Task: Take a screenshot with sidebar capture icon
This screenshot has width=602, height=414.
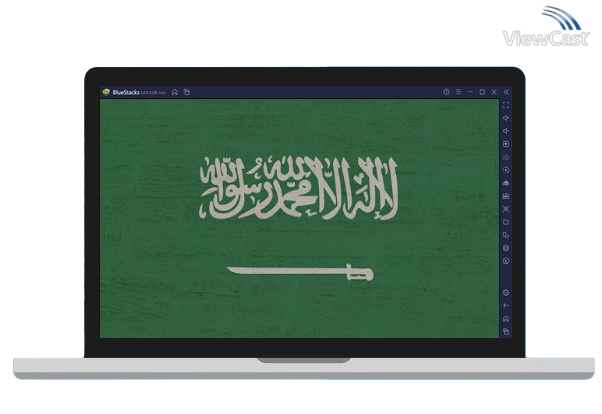Action: 506,209
